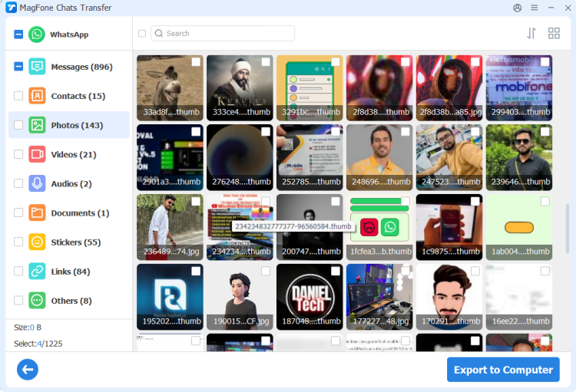Click the Links chain icon
The image size is (576, 392).
point(37,272)
